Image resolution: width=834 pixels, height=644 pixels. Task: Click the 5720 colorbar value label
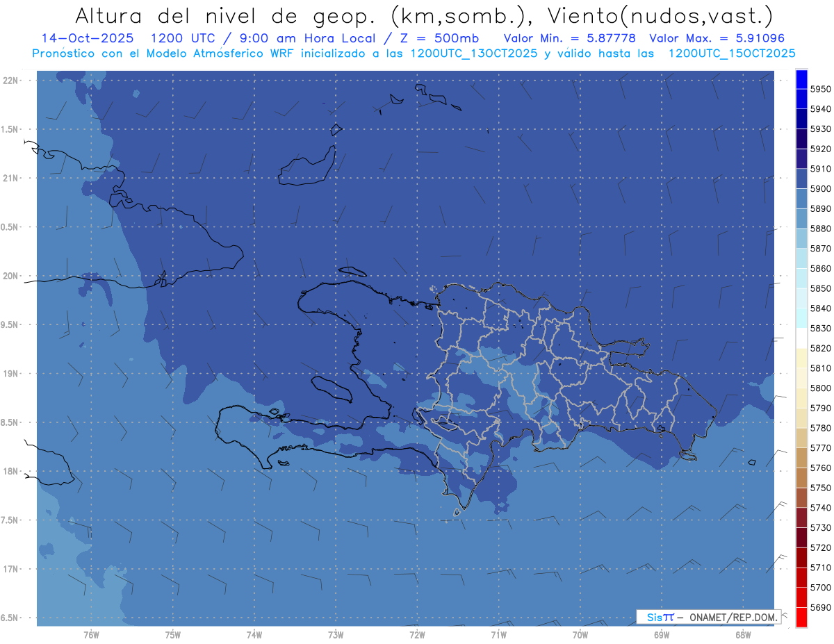click(821, 547)
